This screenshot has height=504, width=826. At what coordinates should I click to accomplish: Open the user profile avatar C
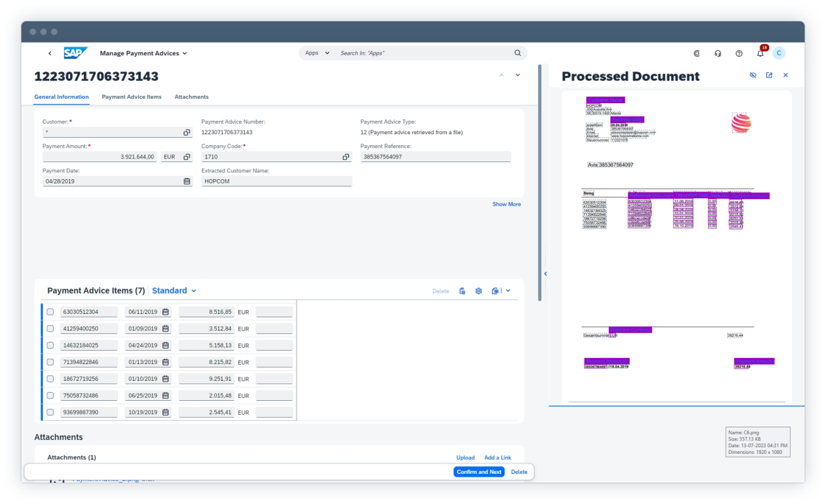(x=779, y=53)
